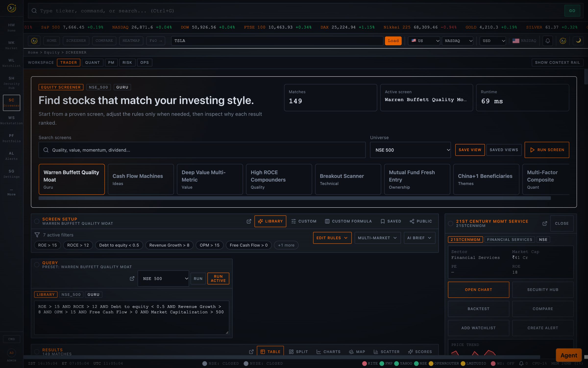Open the NASDAQ exchange dropdown

click(457, 41)
